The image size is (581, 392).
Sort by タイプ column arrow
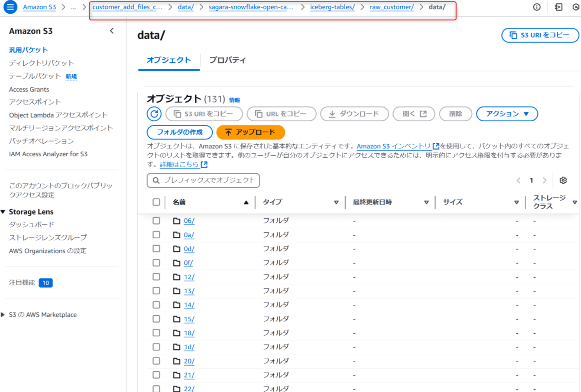[x=336, y=202]
